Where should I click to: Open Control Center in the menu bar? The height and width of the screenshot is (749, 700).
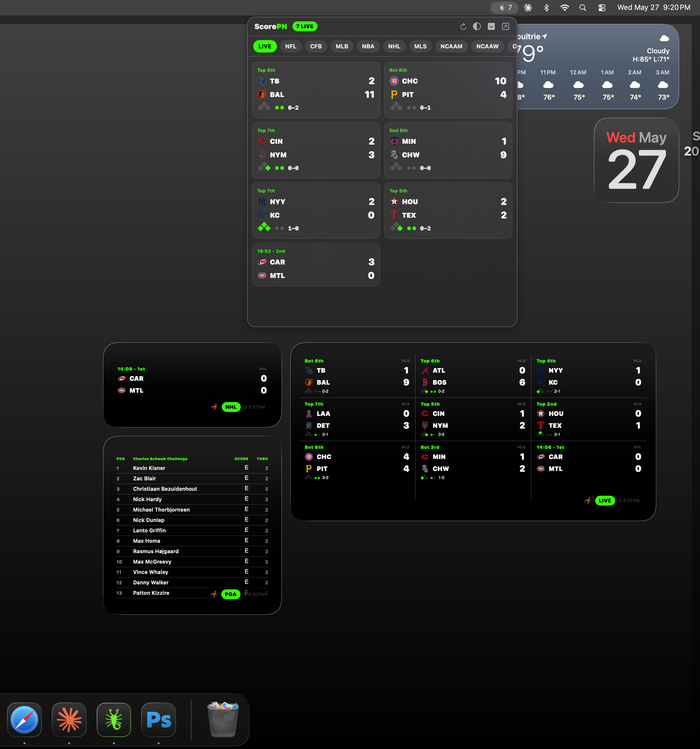pos(602,8)
